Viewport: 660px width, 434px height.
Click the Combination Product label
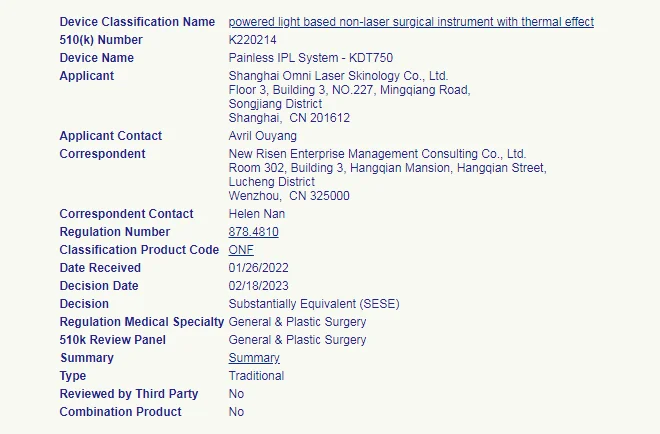coord(120,412)
